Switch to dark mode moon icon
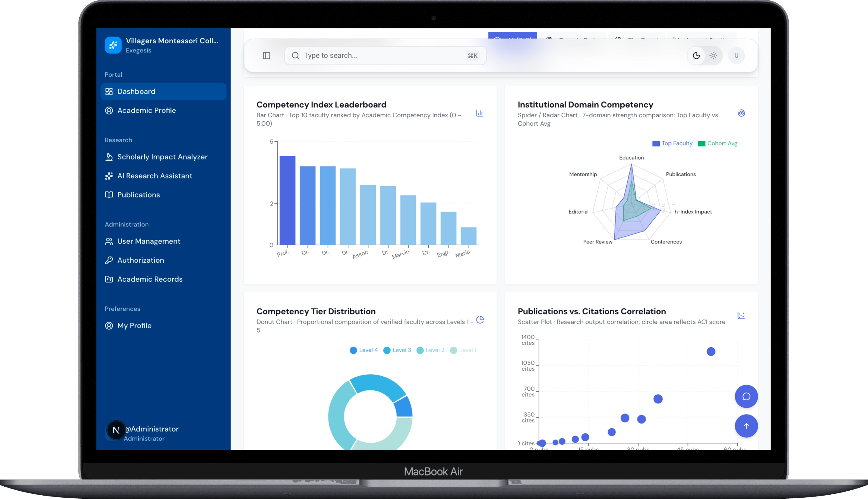The height and width of the screenshot is (499, 868). click(696, 55)
